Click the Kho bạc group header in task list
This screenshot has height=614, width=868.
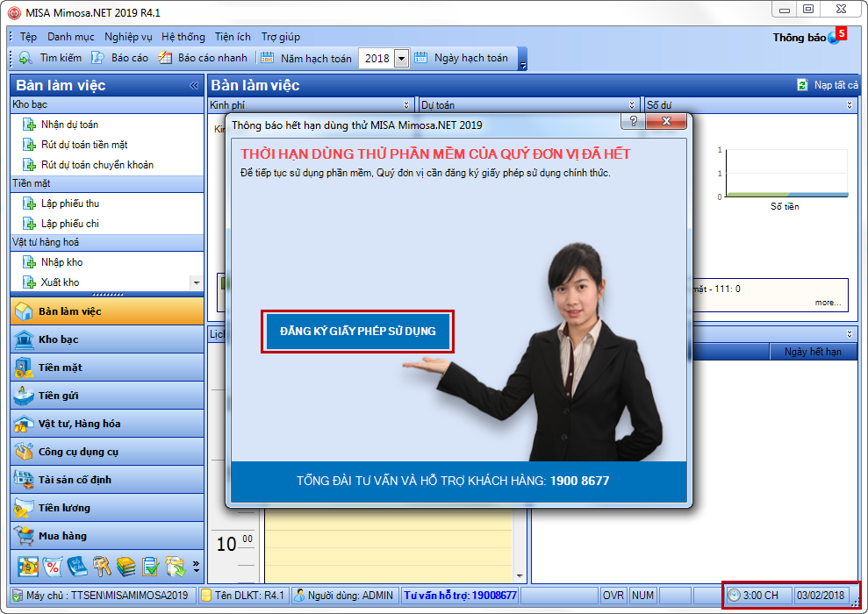107,104
